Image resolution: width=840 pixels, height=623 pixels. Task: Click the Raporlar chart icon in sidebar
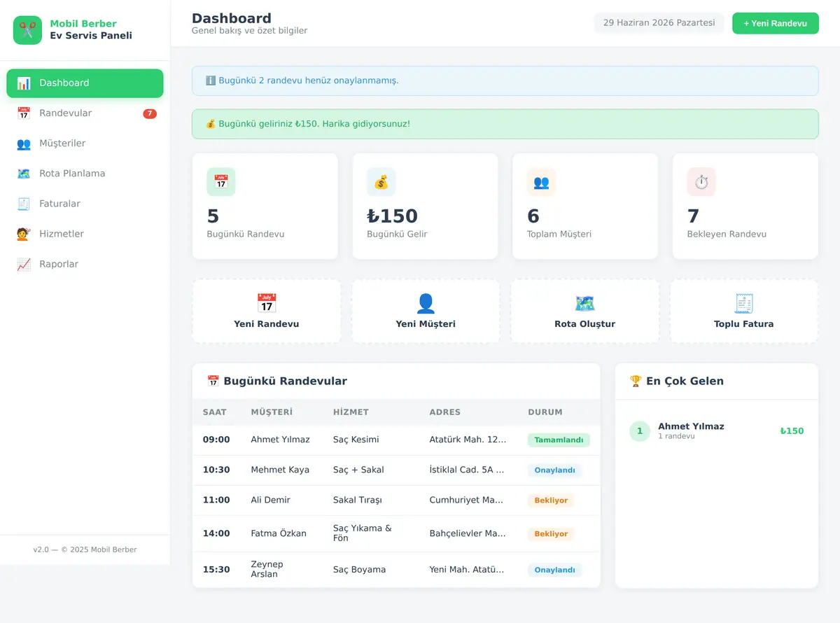(x=24, y=264)
